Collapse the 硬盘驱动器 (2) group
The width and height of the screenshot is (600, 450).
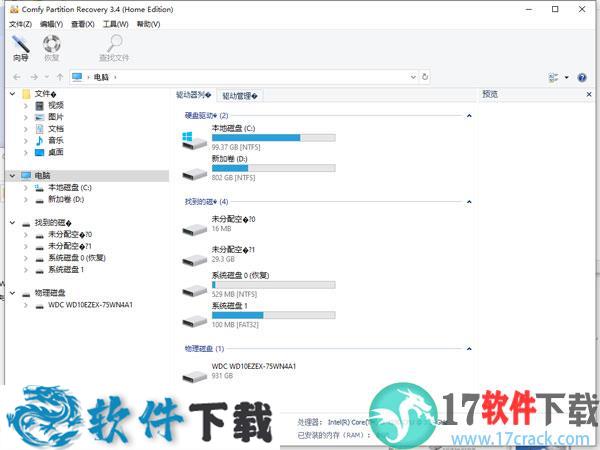point(469,116)
